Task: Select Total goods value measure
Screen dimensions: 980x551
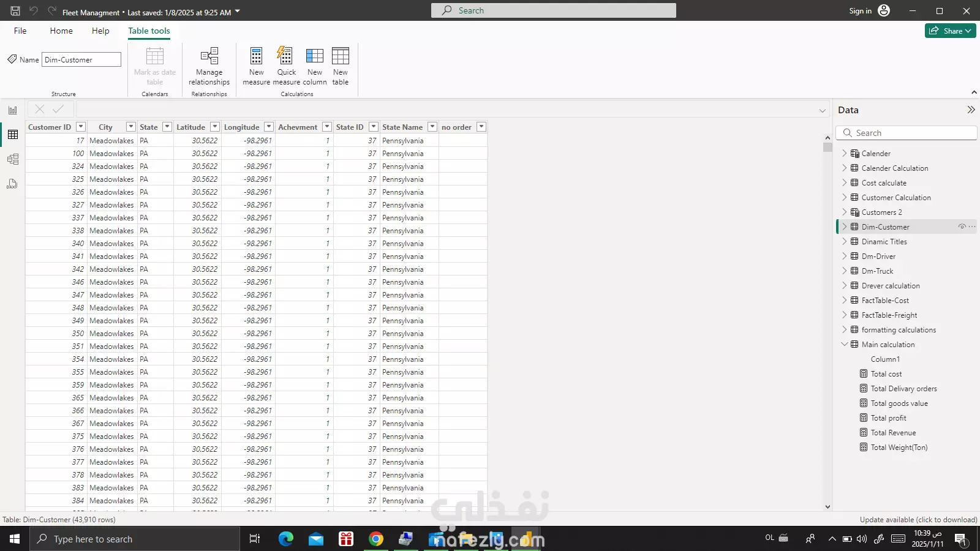Action: click(899, 403)
